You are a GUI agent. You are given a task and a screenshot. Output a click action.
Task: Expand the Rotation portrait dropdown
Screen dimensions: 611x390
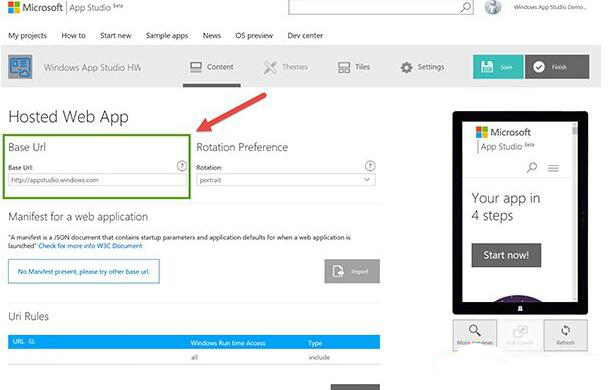point(286,180)
